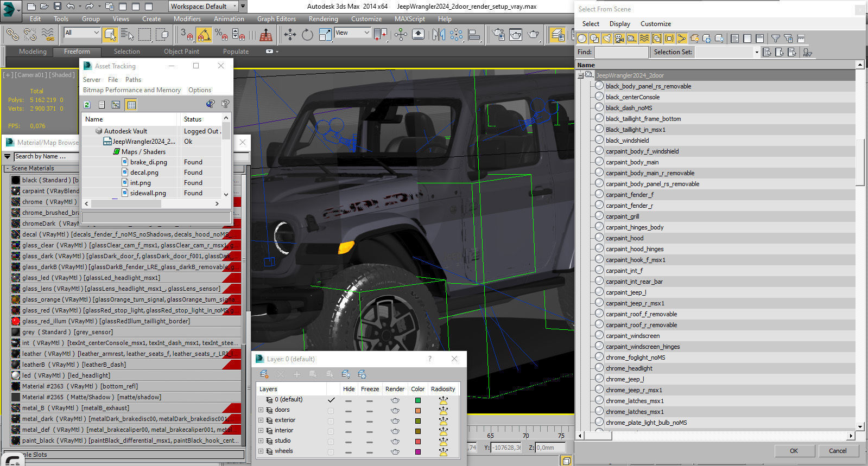868x466 pixels.
Task: Click OK in Select From Scene
Action: (x=794, y=451)
